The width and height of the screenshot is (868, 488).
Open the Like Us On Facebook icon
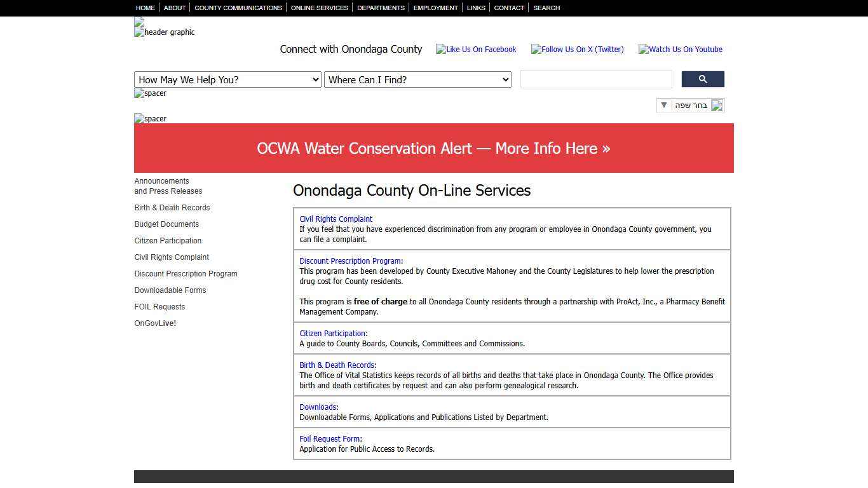476,50
